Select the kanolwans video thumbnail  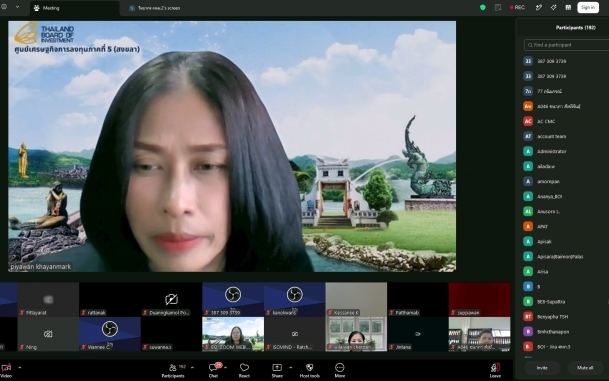tap(295, 299)
